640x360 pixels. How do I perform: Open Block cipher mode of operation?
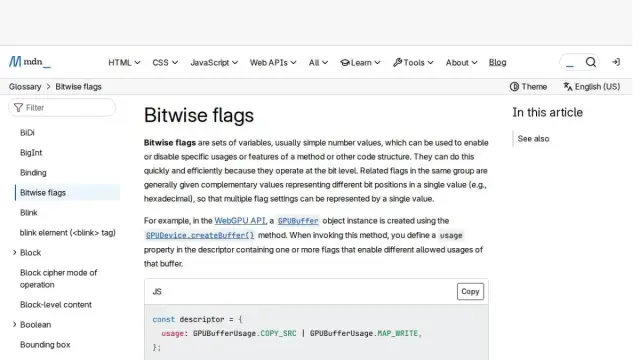58,278
